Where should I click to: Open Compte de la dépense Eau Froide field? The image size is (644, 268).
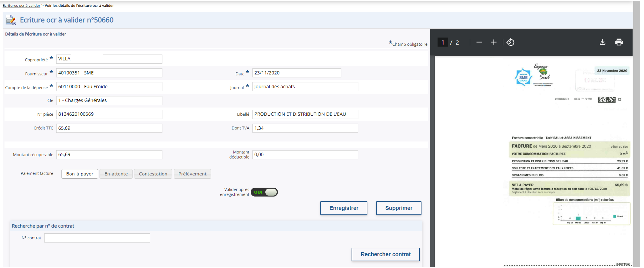(x=109, y=86)
